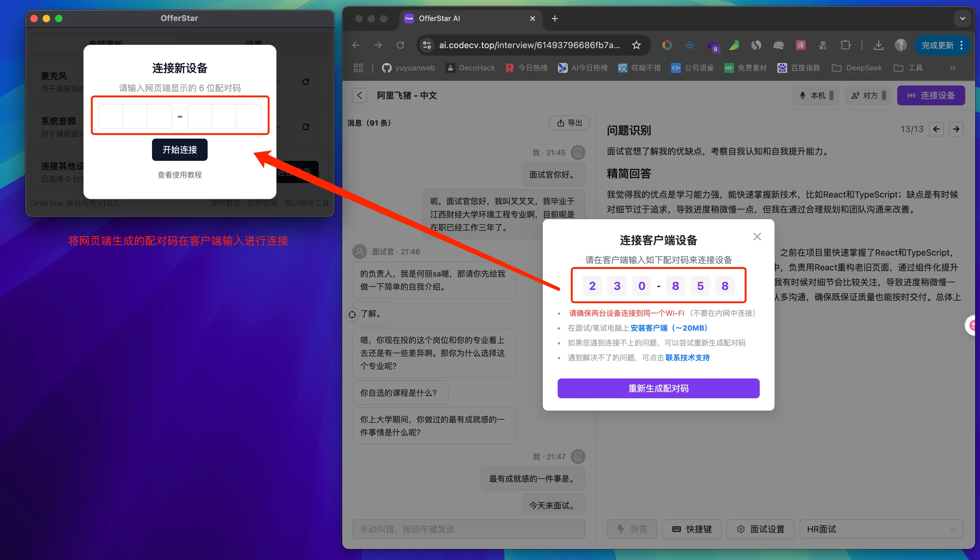The width and height of the screenshot is (980, 560).
Task: Open the 免费素材 bookmark
Action: click(745, 68)
